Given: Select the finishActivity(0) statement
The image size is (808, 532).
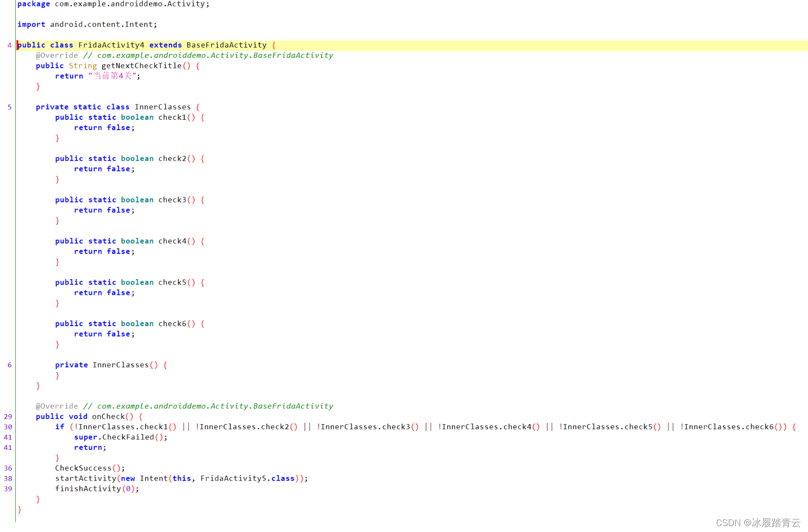Looking at the screenshot, I should (96, 488).
